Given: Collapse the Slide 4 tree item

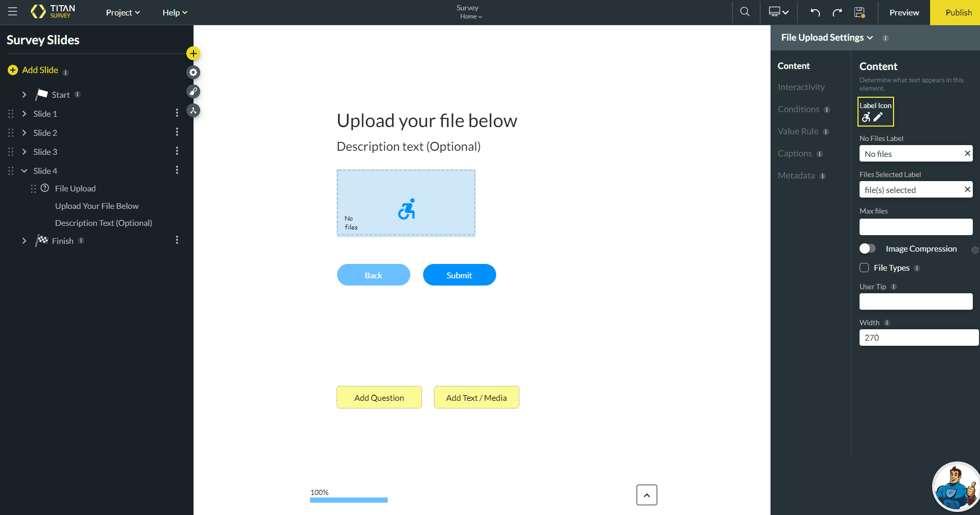Looking at the screenshot, I should (24, 171).
